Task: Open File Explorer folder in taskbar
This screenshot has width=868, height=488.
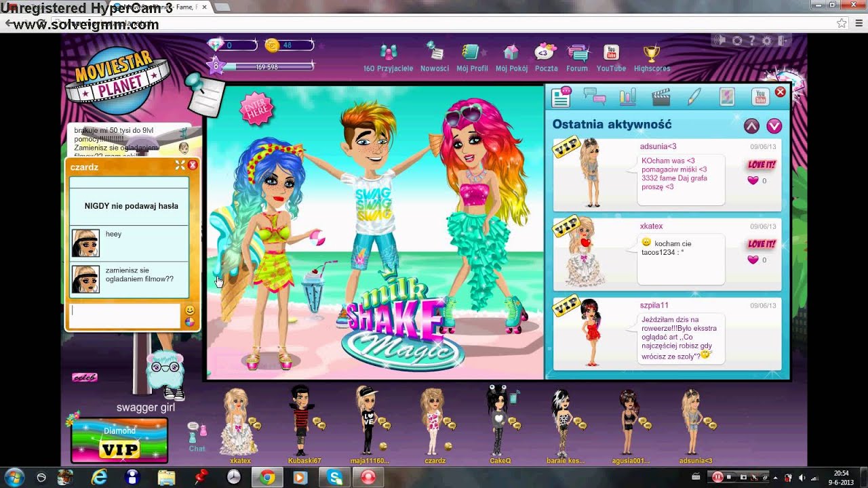Action: [x=167, y=477]
